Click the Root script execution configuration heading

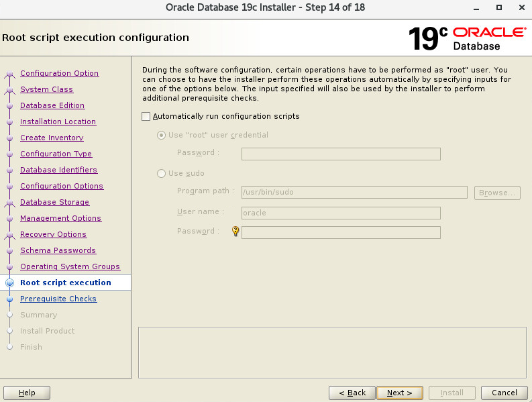(95, 38)
